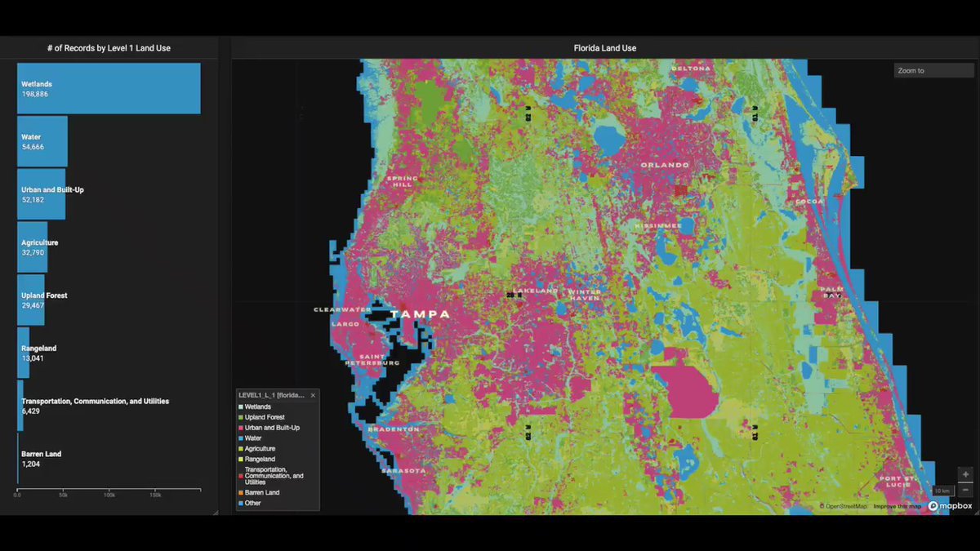Click the map zoom out minus button
This screenshot has height=551, width=980.
pyautogui.click(x=965, y=490)
